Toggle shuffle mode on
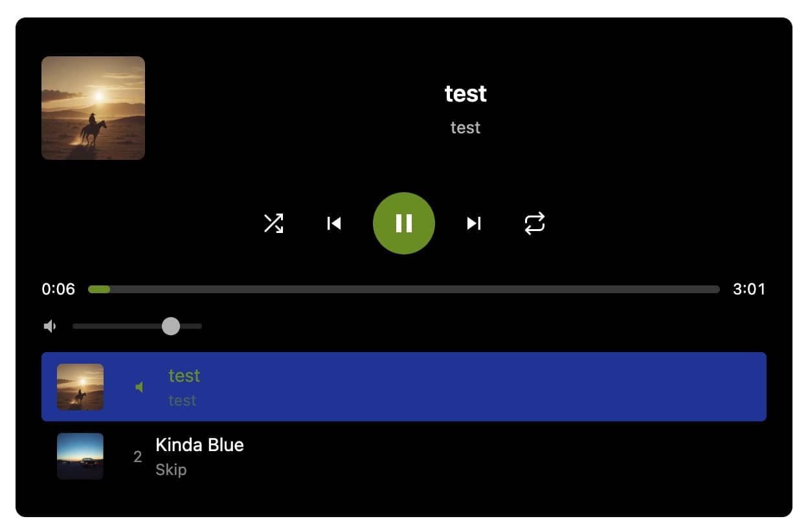 click(x=273, y=223)
